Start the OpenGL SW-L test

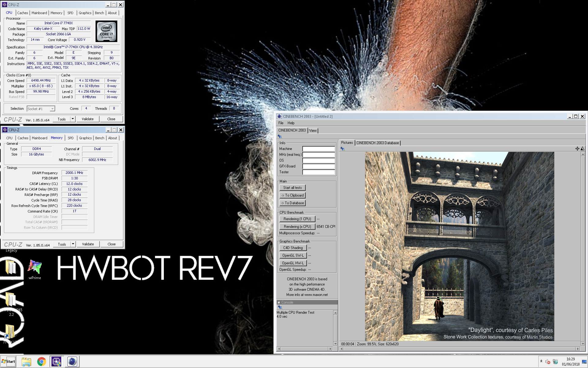[x=293, y=255]
